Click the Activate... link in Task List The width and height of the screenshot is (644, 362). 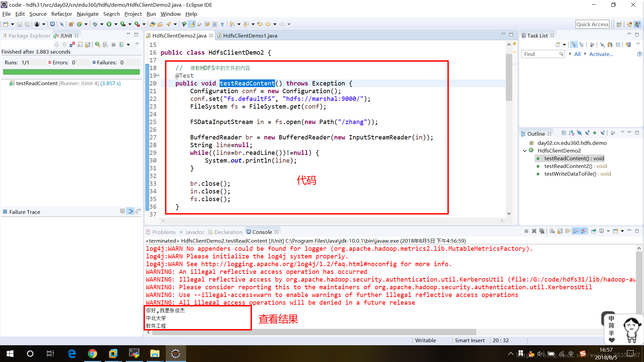[x=601, y=54]
